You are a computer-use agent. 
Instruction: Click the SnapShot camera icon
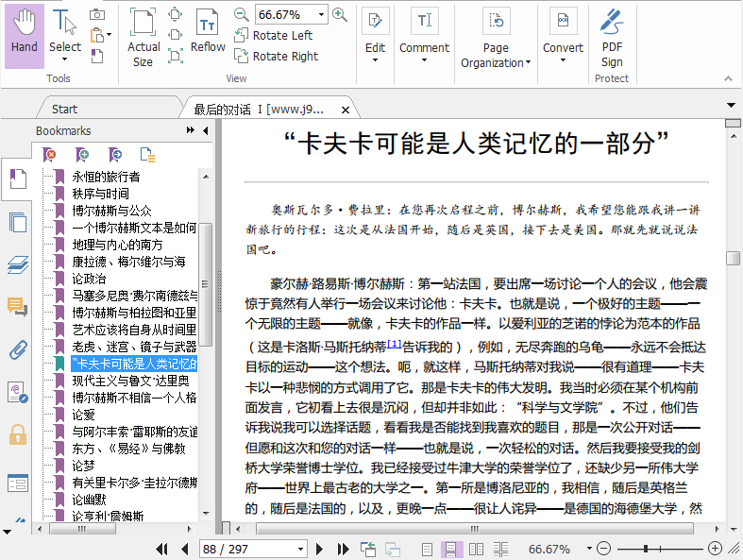click(97, 14)
